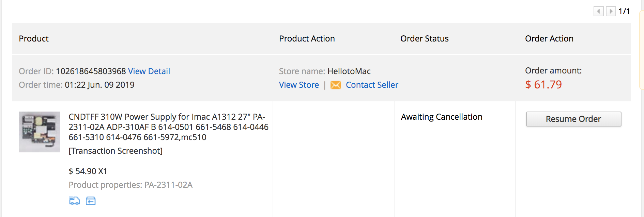Click the previous page arrow

pyautogui.click(x=598, y=11)
